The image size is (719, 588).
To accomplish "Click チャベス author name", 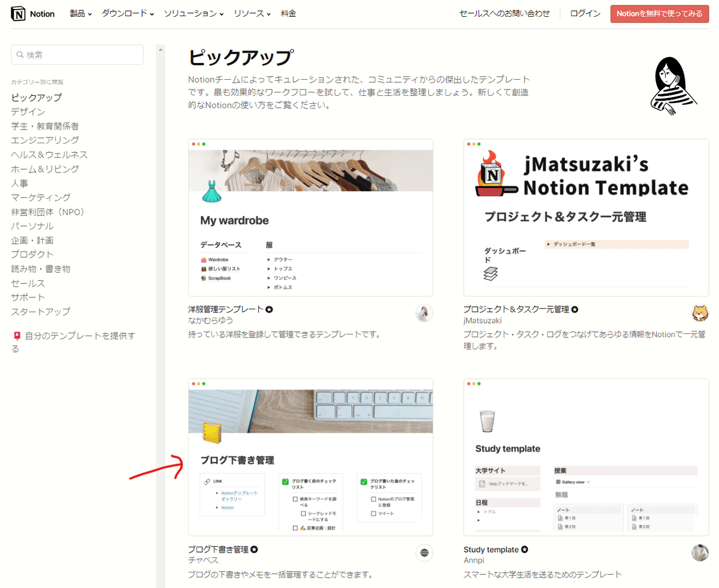I will coord(203,560).
